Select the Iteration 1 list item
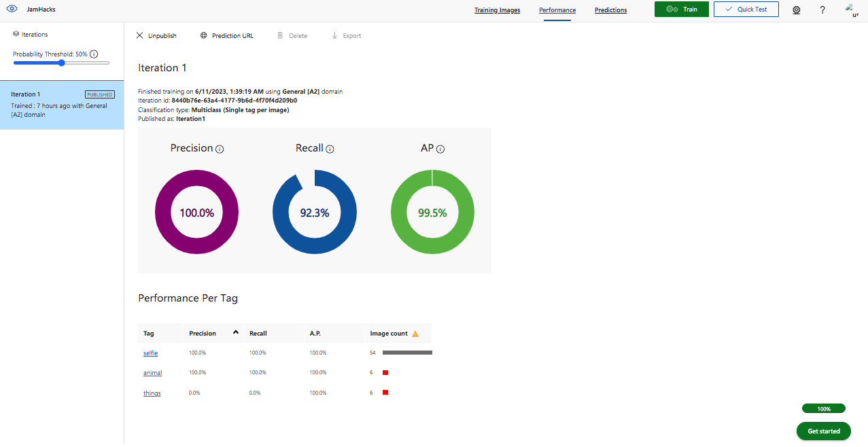 tap(62, 105)
